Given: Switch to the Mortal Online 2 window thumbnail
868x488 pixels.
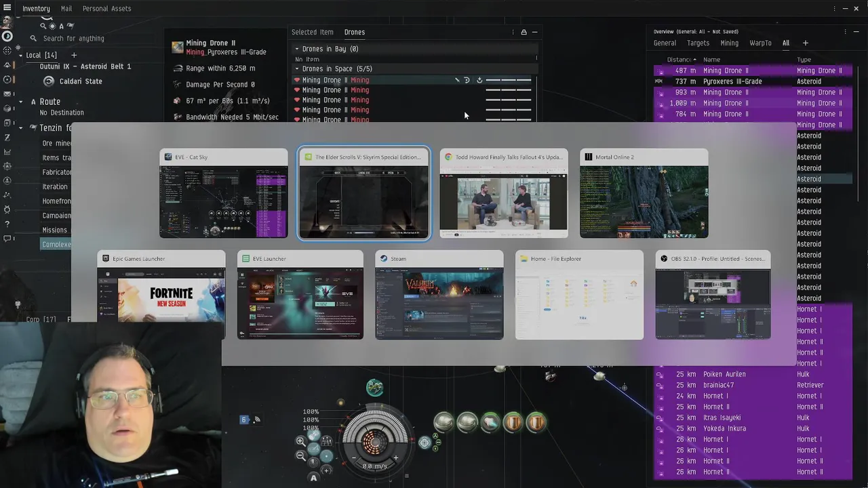Looking at the screenshot, I should [x=644, y=193].
